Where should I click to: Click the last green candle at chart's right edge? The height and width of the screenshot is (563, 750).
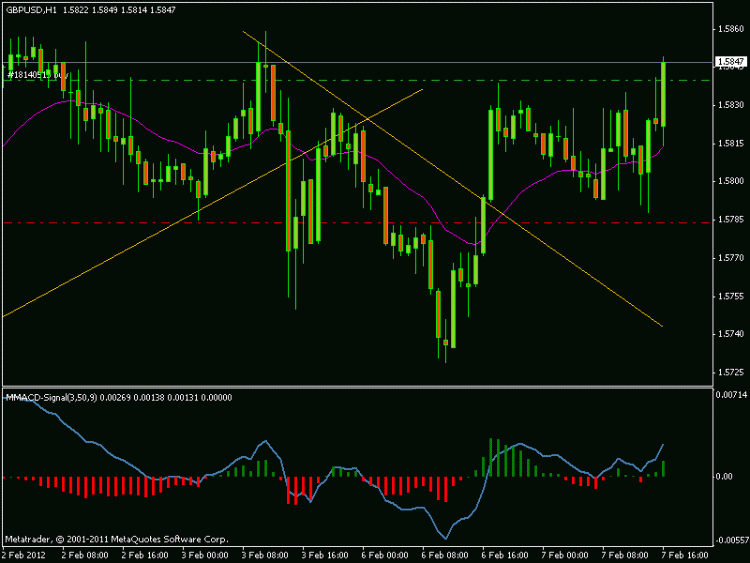663,94
